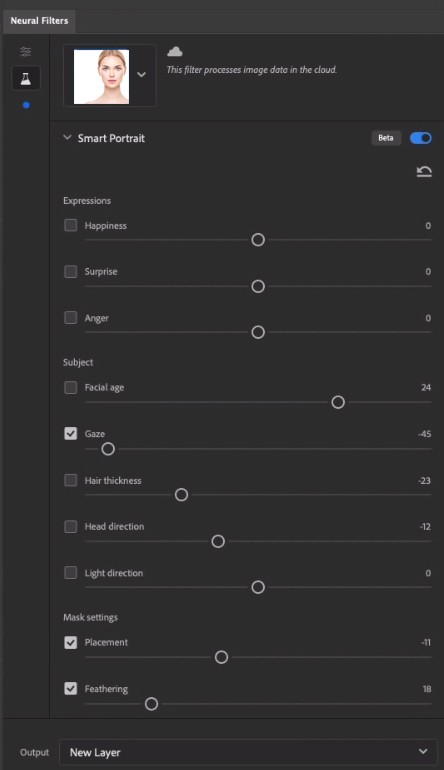This screenshot has width=444, height=770.
Task: Select the portrait face thumbnail
Action: pos(102,77)
